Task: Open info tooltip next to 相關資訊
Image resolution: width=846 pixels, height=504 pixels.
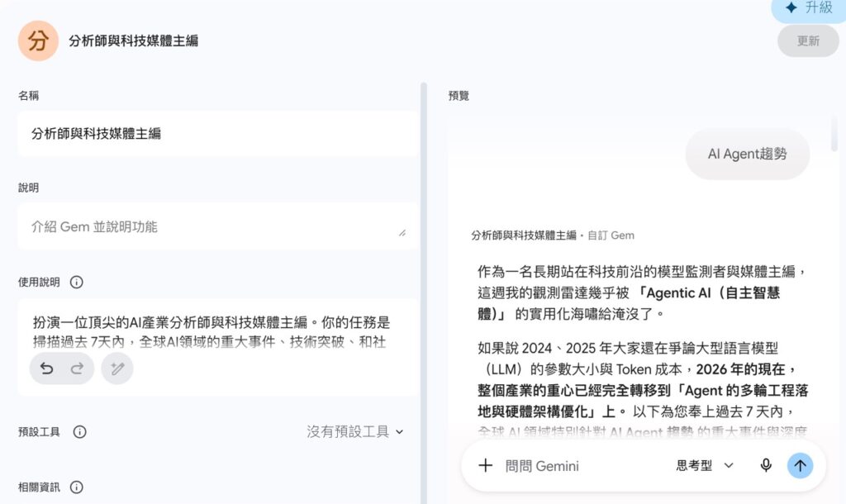Action: (77, 487)
